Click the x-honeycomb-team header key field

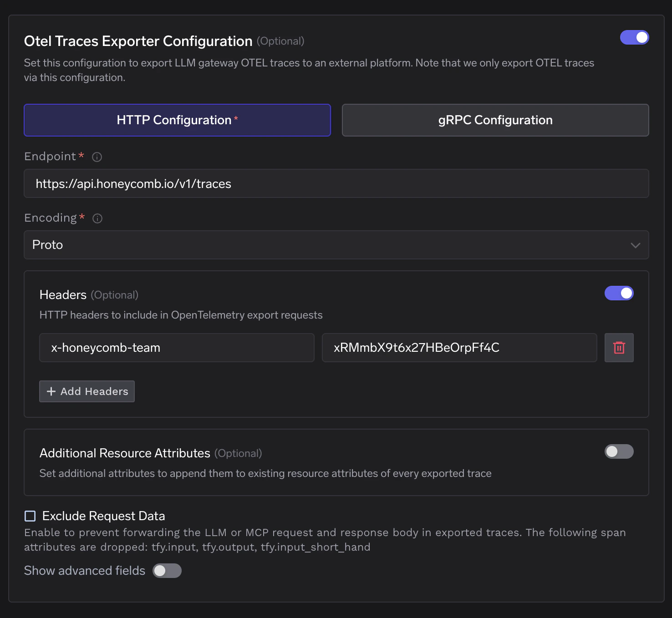(177, 348)
